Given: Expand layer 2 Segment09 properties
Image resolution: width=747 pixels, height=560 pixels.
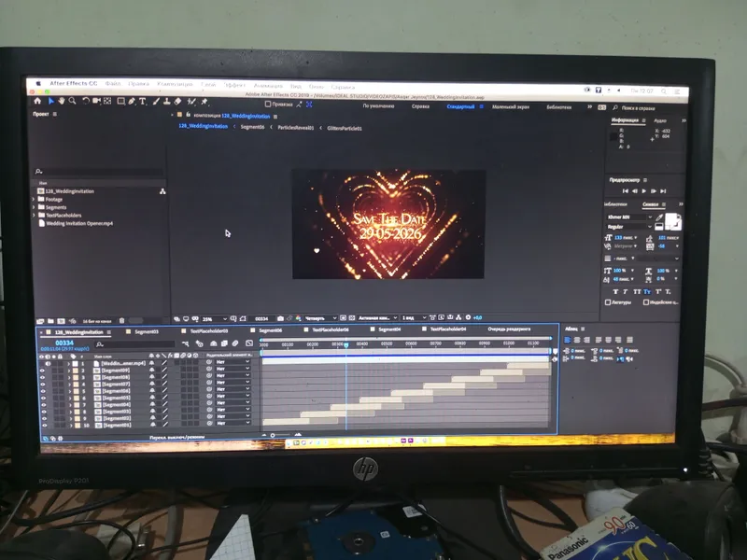Looking at the screenshot, I should [x=69, y=371].
